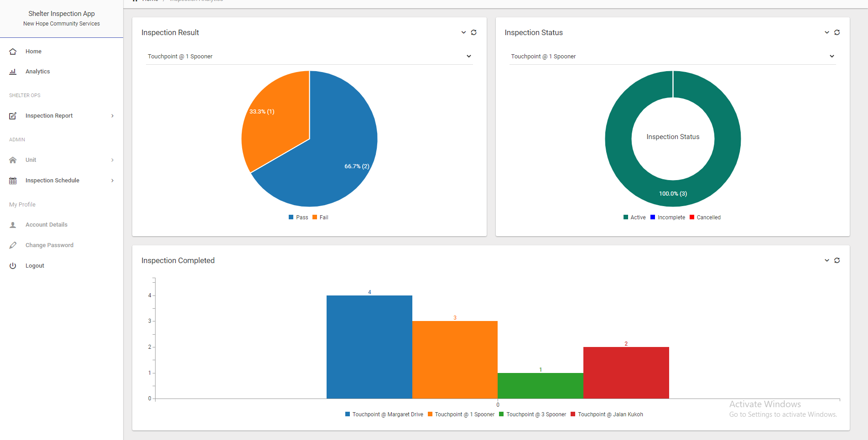Image resolution: width=868 pixels, height=440 pixels.
Task: Toggle the Pass legend entry
Action: [x=298, y=217]
